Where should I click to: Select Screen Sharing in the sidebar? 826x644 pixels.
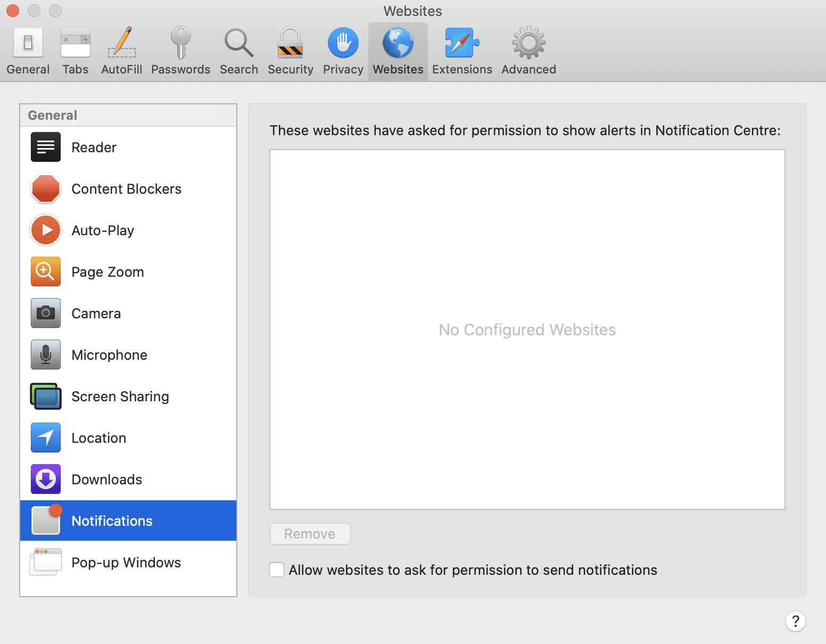(128, 396)
